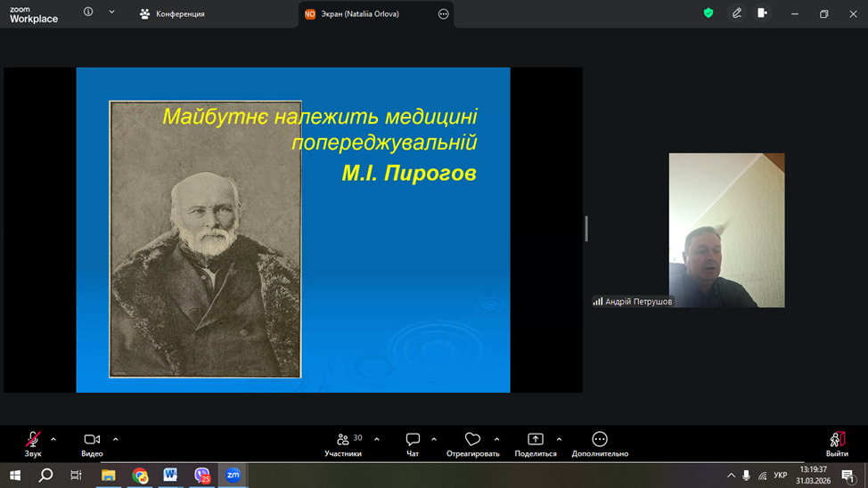This screenshot has height=488, width=868.
Task: Select the Экран (Nataliia Orlova) tab
Action: (360, 14)
